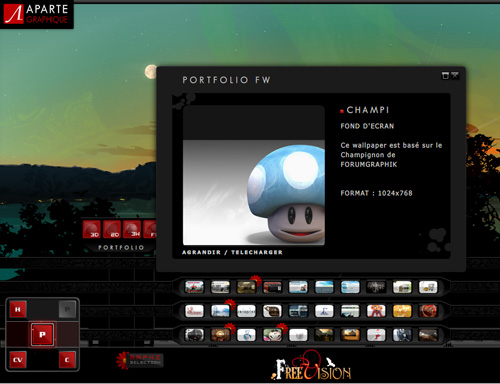Open bottom-row white thumbnail with red figure
Image resolution: width=500 pixels, height=384 pixels.
(x=376, y=335)
